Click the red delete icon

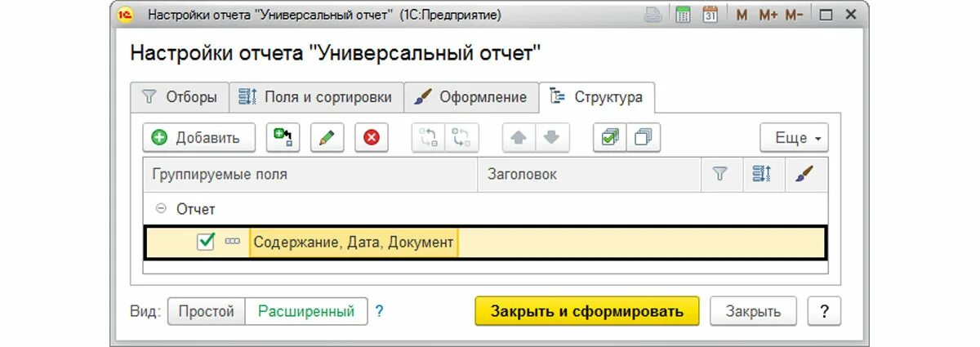click(x=372, y=138)
